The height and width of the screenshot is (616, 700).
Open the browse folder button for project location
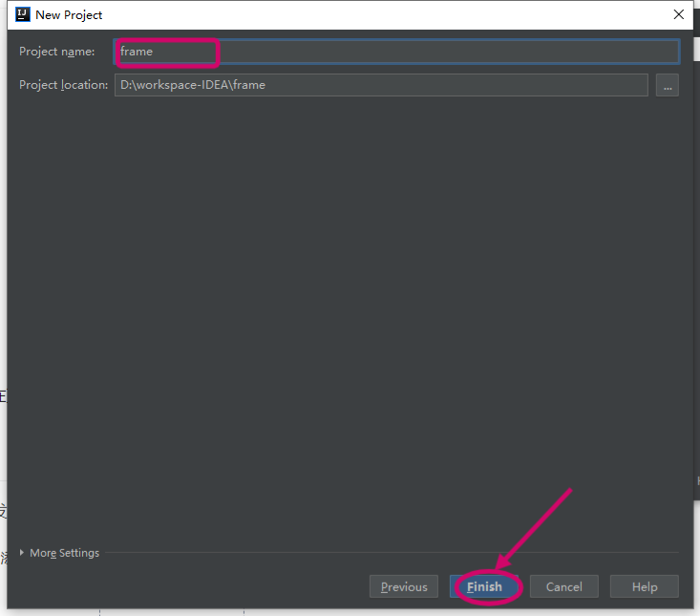(667, 85)
